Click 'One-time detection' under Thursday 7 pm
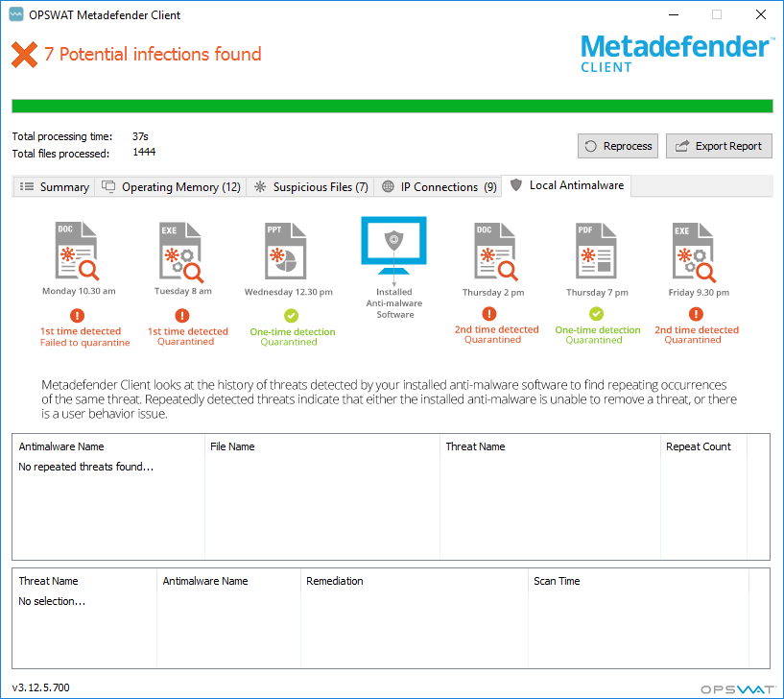Image resolution: width=784 pixels, height=699 pixels. [598, 329]
